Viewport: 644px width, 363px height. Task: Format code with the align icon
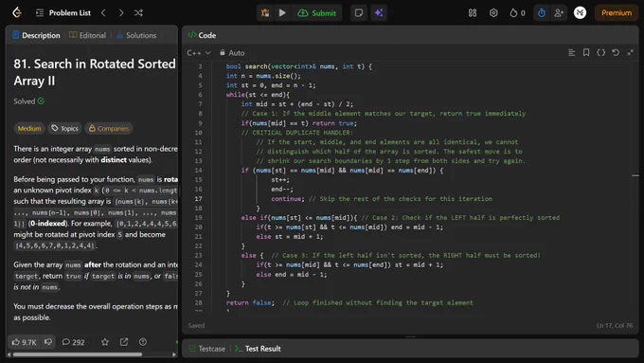571,53
